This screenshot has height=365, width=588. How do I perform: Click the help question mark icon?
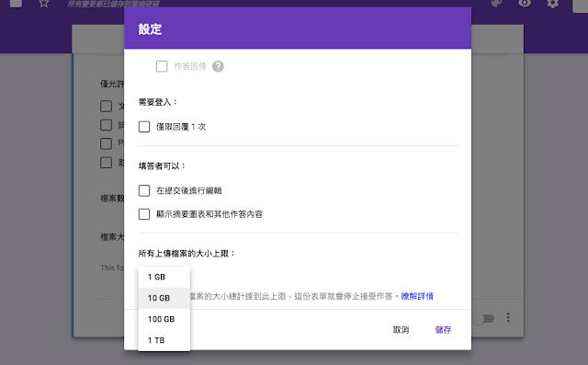(x=218, y=66)
